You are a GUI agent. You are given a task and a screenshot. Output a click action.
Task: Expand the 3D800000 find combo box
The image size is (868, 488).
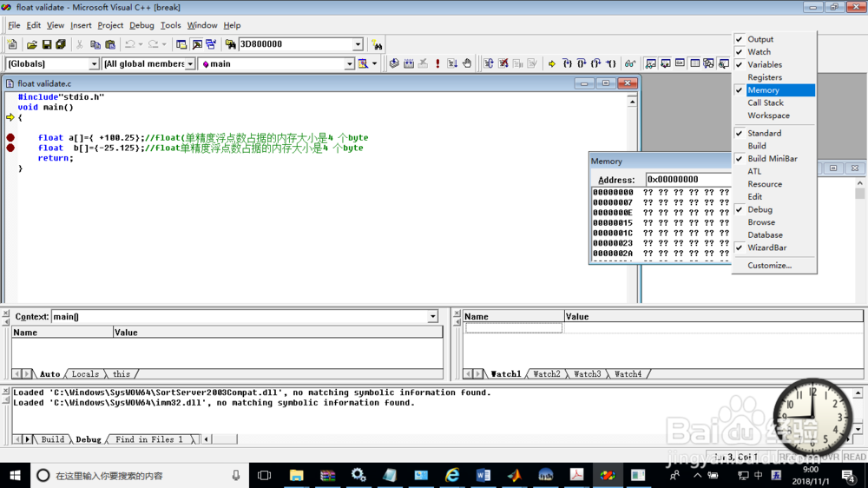tap(358, 44)
